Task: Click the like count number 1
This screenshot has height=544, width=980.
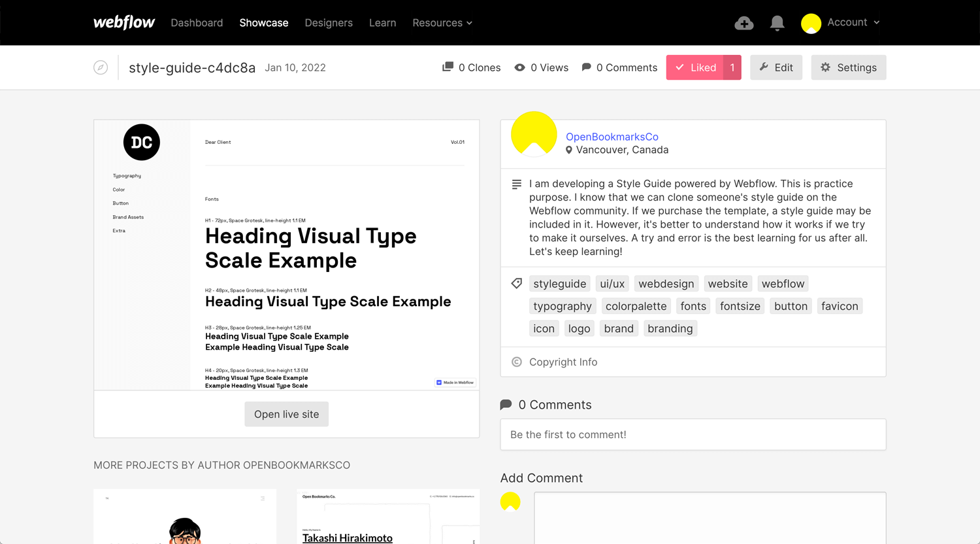Action: pyautogui.click(x=732, y=67)
